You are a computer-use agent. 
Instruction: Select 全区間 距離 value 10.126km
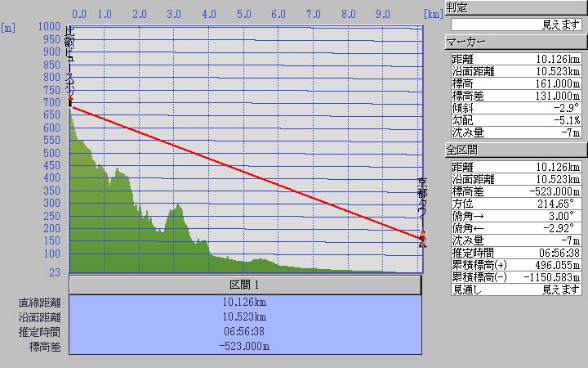(x=558, y=167)
